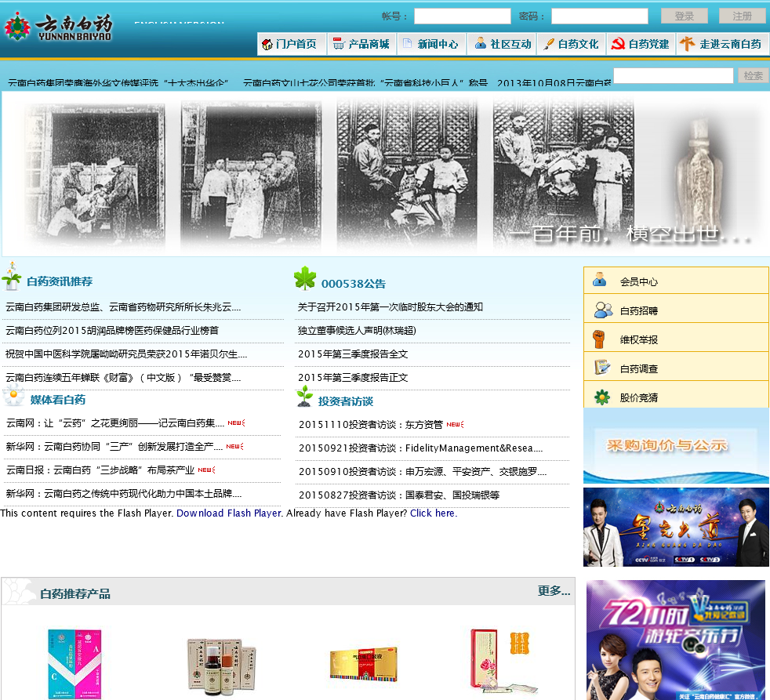Open 20150827投资者访谈:国泰君安 link
The height and width of the screenshot is (700, 770).
[399, 495]
